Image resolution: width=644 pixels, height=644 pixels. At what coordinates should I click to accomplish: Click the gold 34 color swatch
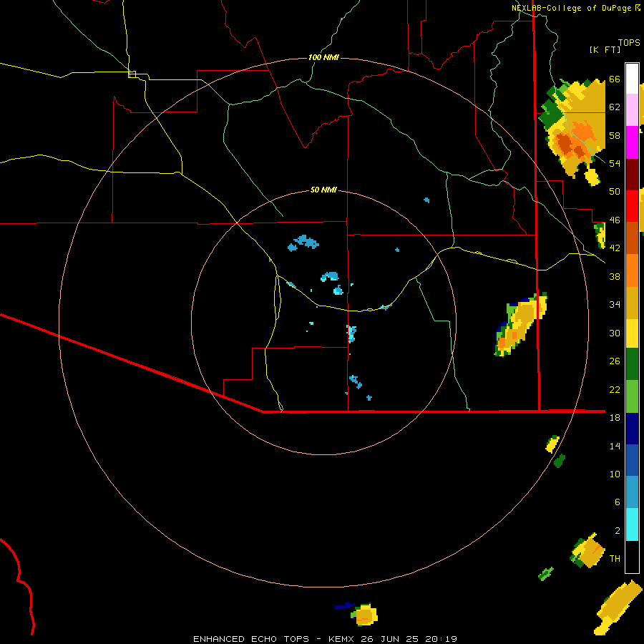[632, 303]
